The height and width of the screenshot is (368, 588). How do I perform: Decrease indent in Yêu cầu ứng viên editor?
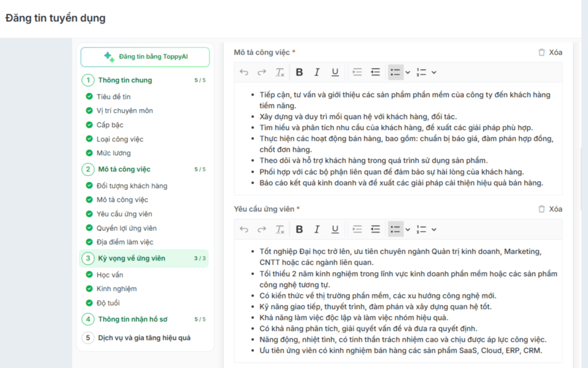pyautogui.click(x=375, y=229)
